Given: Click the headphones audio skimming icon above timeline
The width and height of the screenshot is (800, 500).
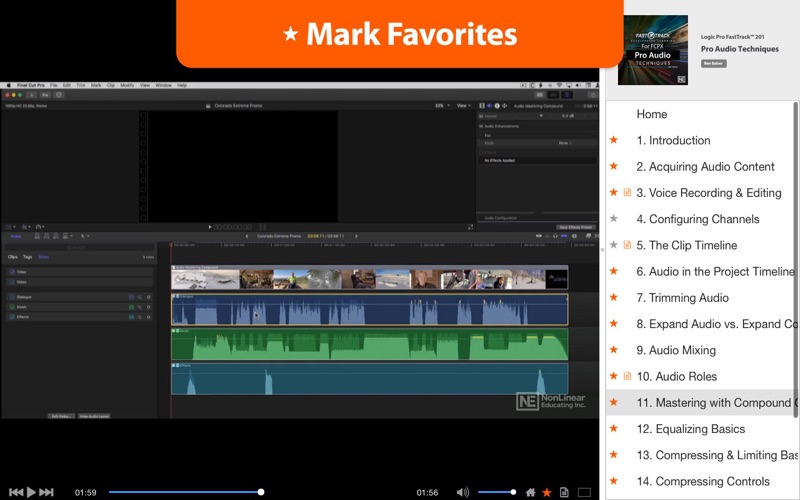Looking at the screenshot, I should tap(555, 236).
